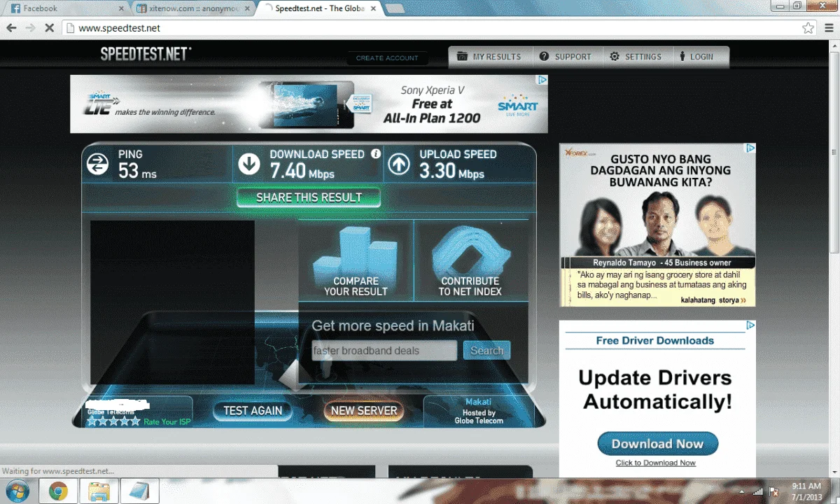Screen dimensions: 840x504
Task: Click the Click to Download Now link
Action: (656, 463)
